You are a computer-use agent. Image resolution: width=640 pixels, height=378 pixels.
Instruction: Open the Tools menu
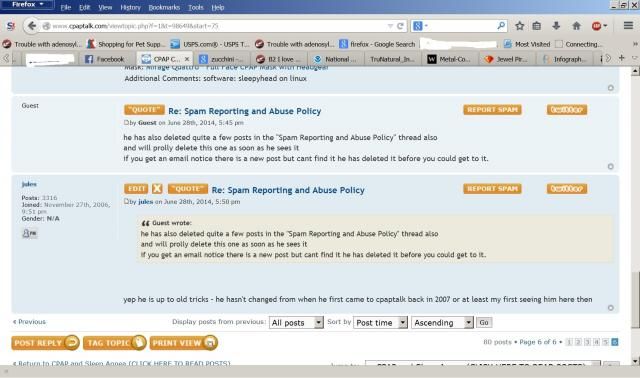(x=196, y=7)
